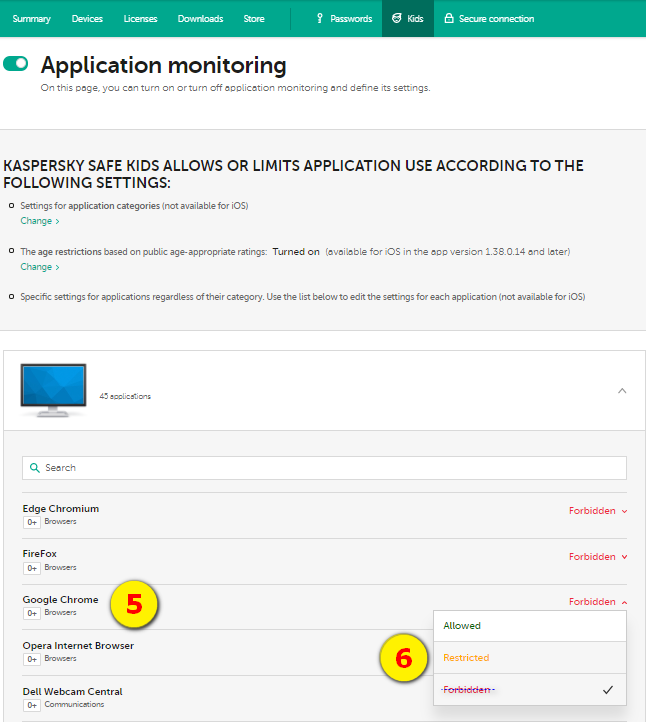Click the FireFox application name

[40, 554]
